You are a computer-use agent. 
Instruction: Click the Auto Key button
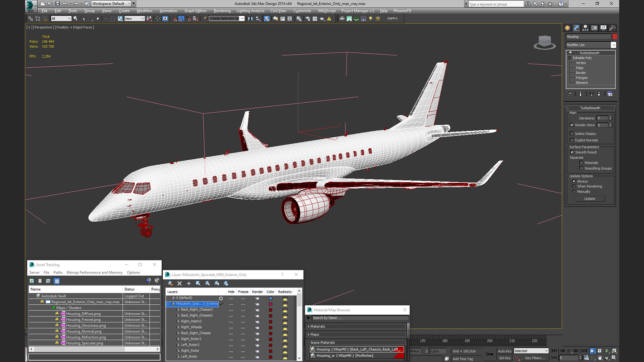(504, 351)
